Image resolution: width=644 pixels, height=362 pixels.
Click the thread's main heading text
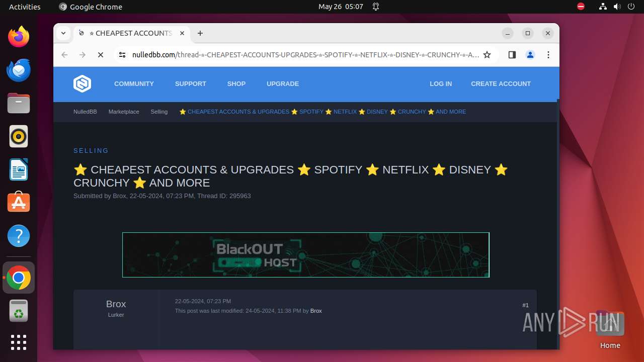point(291,176)
